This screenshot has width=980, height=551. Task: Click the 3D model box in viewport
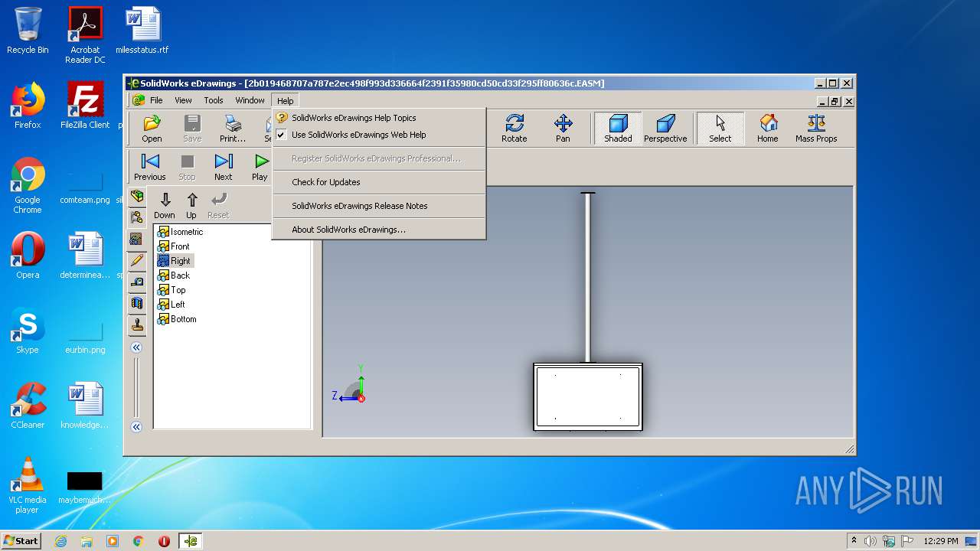[x=587, y=396]
